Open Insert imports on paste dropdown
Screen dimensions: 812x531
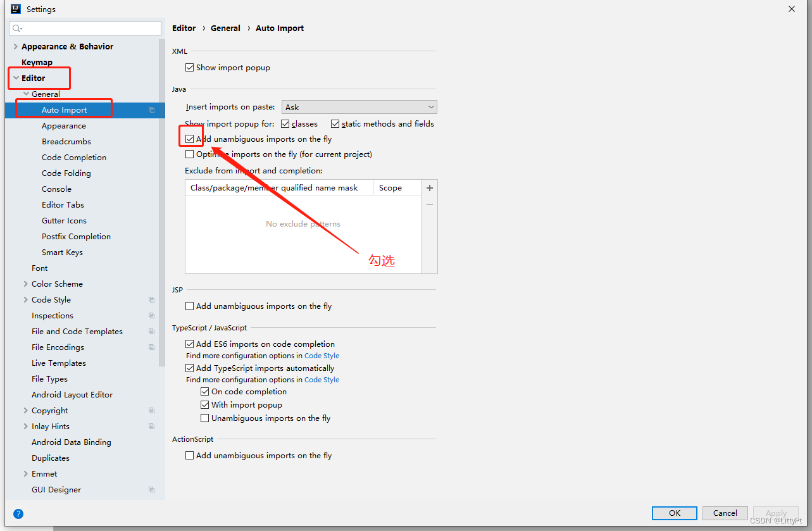point(359,108)
